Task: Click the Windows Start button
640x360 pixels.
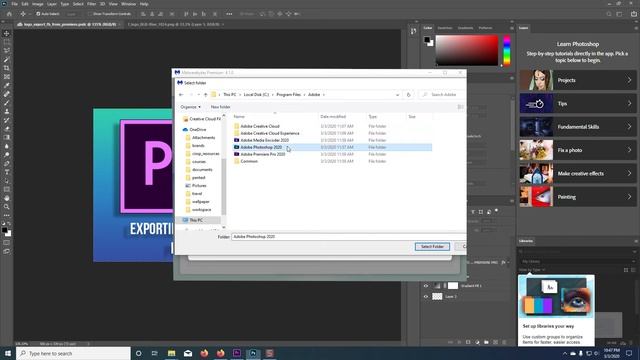Action: tap(8, 353)
